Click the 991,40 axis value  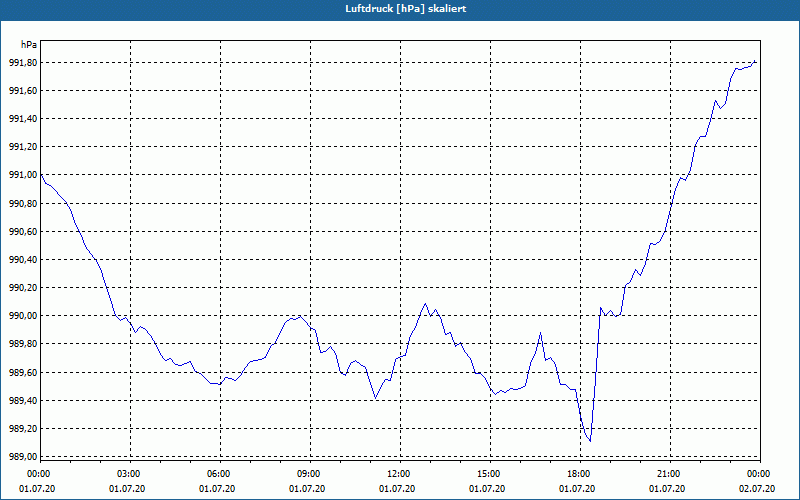click(23, 119)
